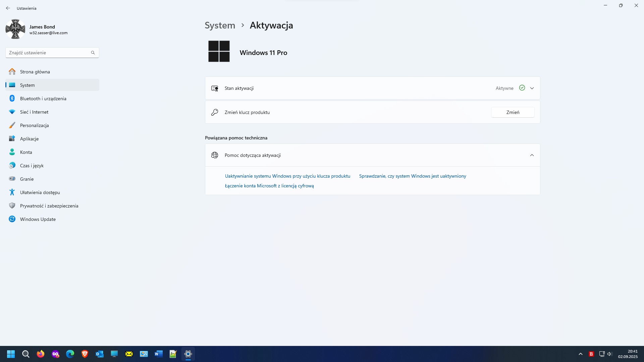Launch Microsoft Edge from the taskbar
Screen dimensions: 644x362
pos(70,354)
